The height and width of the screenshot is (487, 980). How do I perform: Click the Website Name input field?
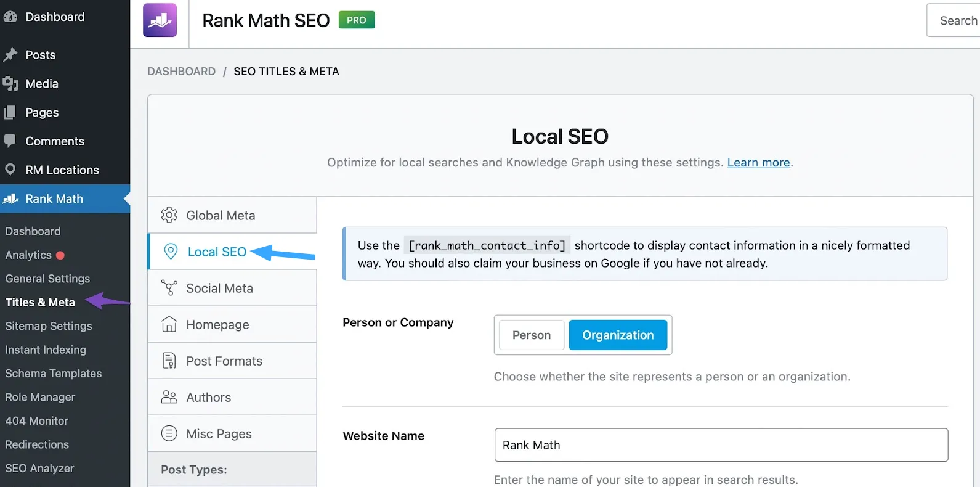(x=721, y=445)
